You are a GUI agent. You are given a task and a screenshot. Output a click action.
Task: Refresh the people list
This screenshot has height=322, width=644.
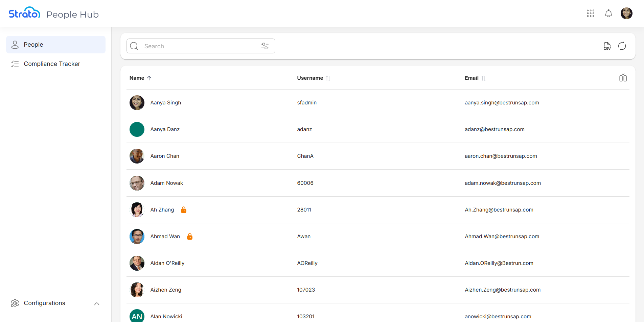coord(622,46)
